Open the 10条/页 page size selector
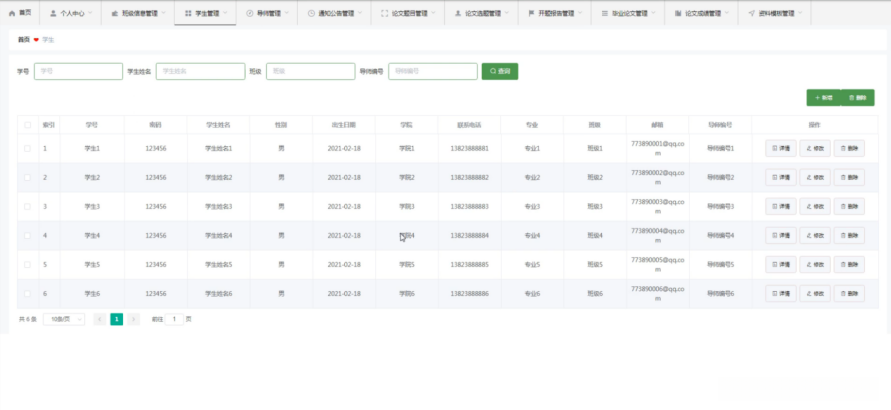The image size is (891, 410). tap(64, 319)
